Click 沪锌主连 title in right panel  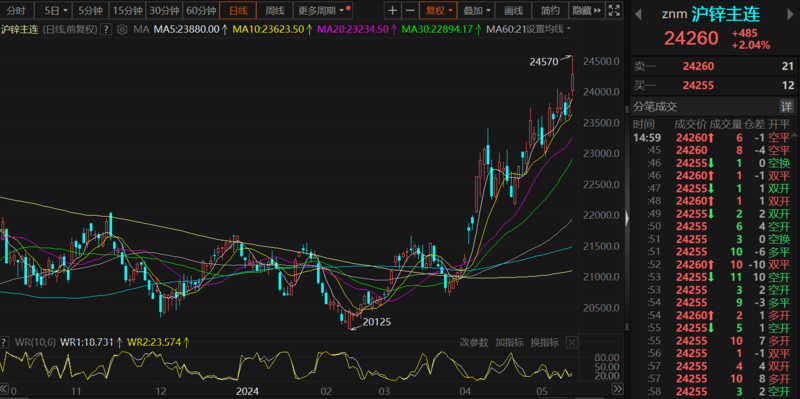pos(726,14)
